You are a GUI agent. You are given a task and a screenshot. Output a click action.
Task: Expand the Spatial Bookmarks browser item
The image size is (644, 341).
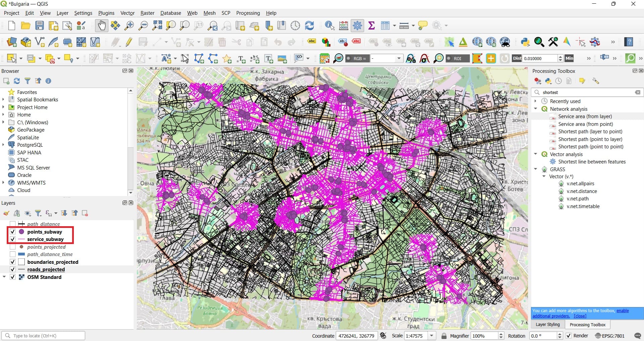click(3, 100)
